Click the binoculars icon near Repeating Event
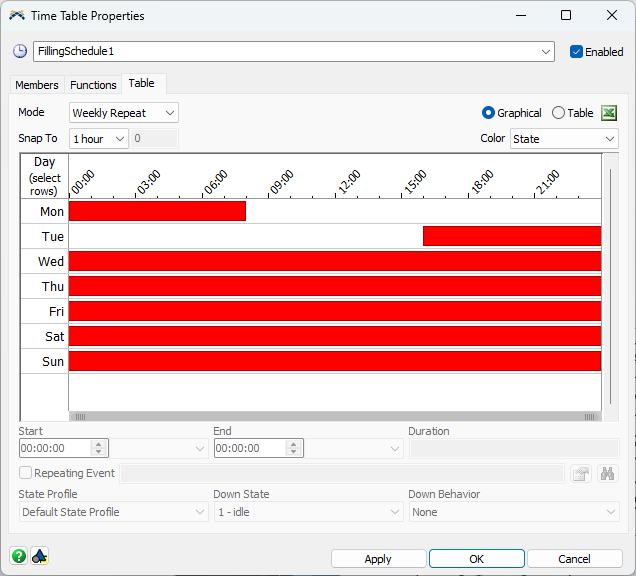Image resolution: width=636 pixels, height=576 pixels. coord(607,473)
